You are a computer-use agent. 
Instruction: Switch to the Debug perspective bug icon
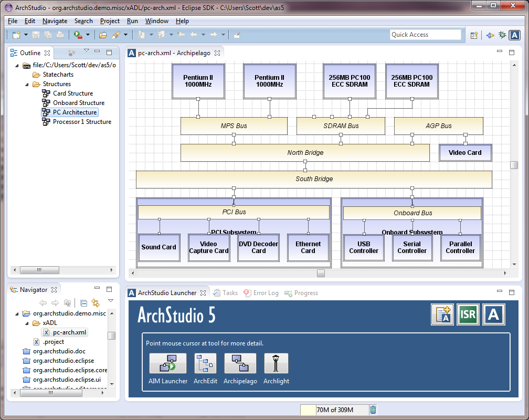(502, 35)
